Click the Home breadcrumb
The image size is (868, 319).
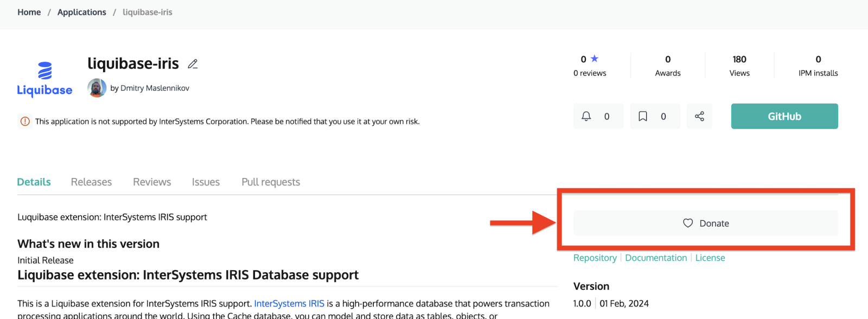(x=29, y=12)
